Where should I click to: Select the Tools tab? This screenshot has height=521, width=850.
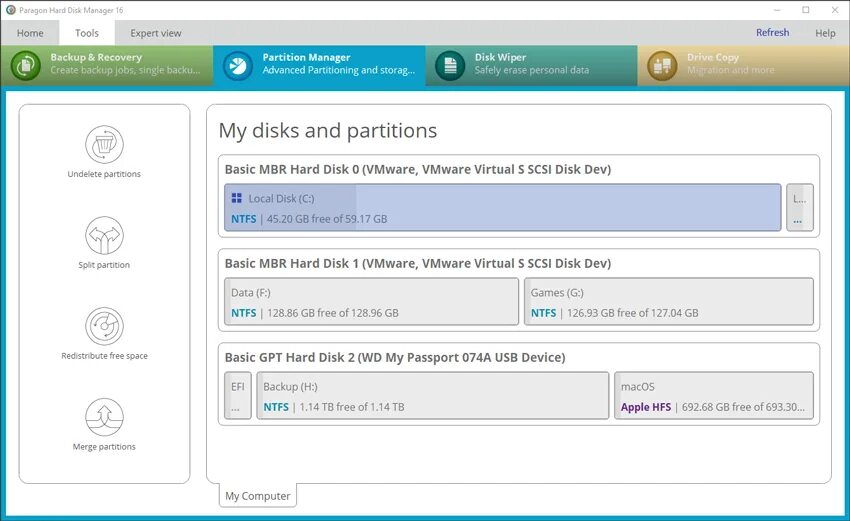tap(87, 33)
